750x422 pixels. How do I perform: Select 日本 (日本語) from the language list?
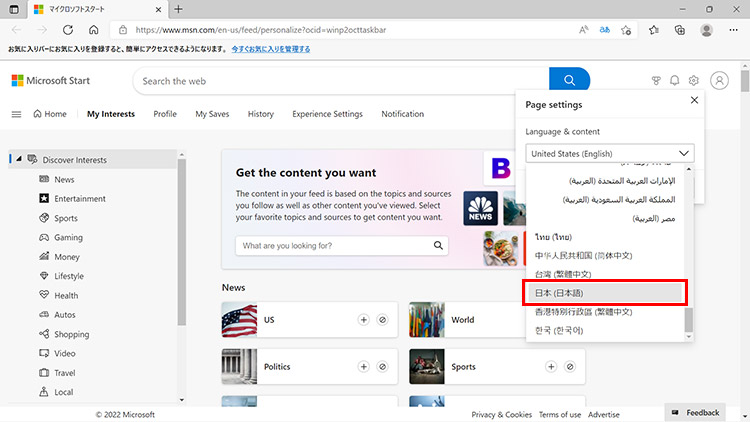click(604, 292)
